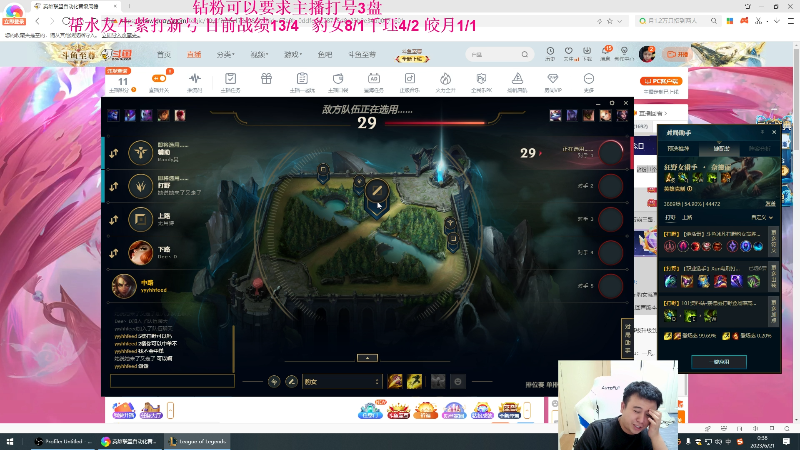Click the Douyu logo on the site header

click(116, 54)
